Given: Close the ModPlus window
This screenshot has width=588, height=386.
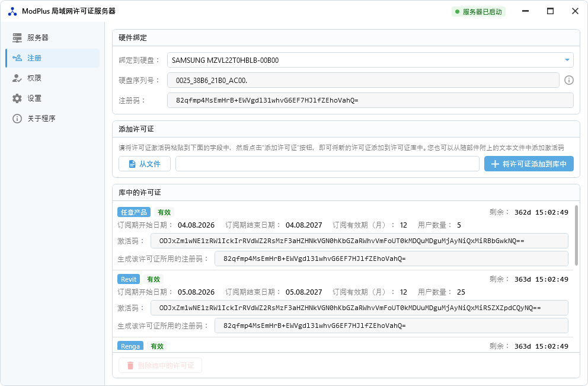Looking at the screenshot, I should coord(575,11).
